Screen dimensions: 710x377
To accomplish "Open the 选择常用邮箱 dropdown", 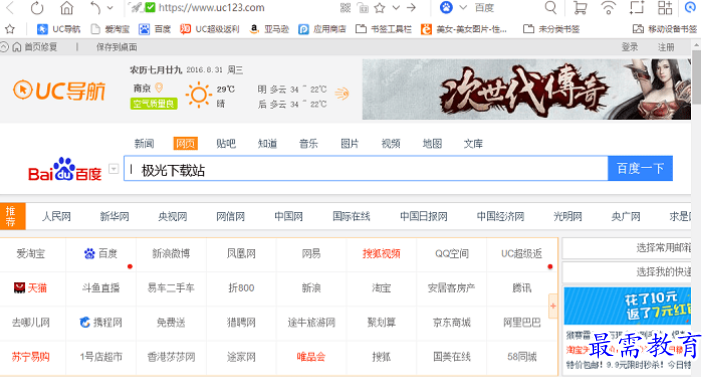I will [x=627, y=248].
